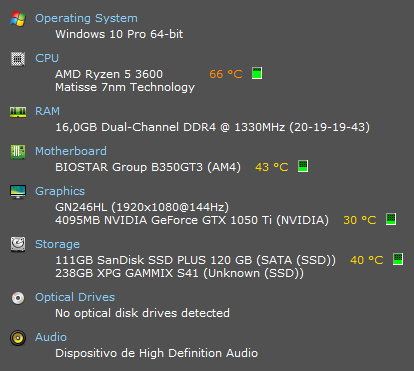Click the motherboard temperature gauge indicator
414x371 pixels.
pyautogui.click(x=303, y=166)
